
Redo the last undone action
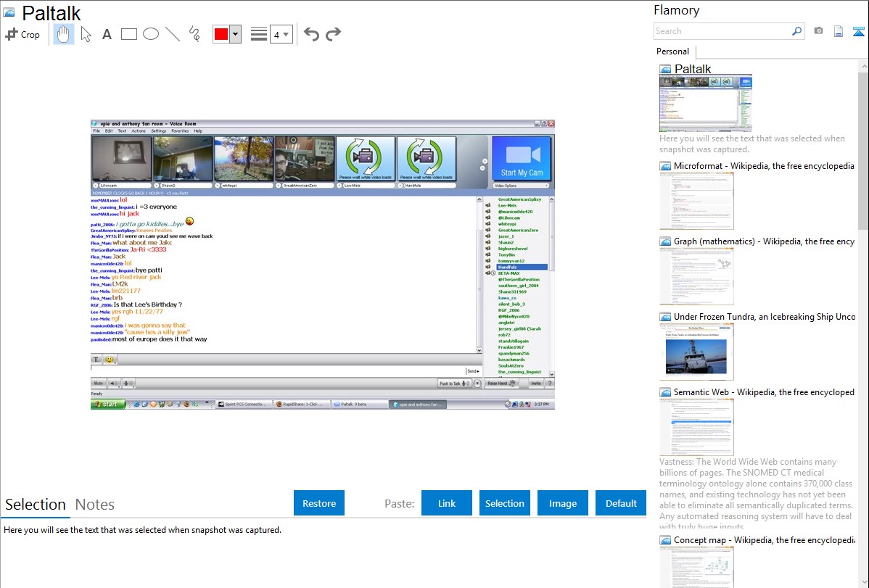[x=333, y=34]
